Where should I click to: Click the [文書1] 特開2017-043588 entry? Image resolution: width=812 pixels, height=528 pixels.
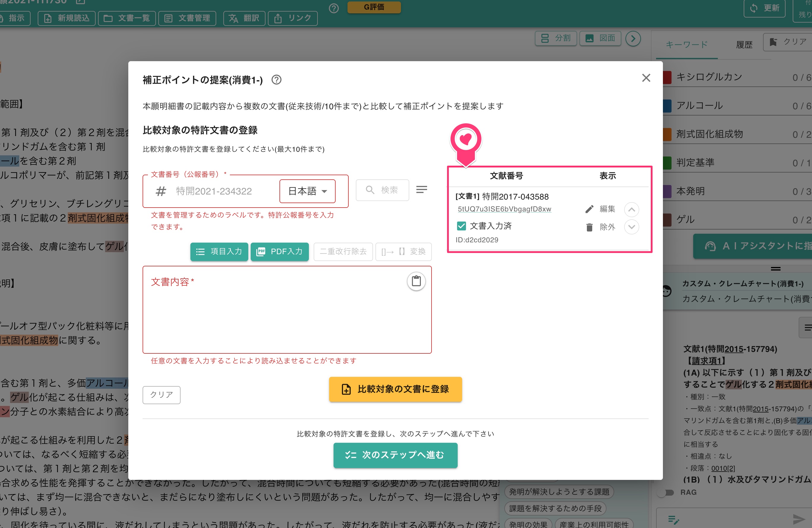(502, 197)
